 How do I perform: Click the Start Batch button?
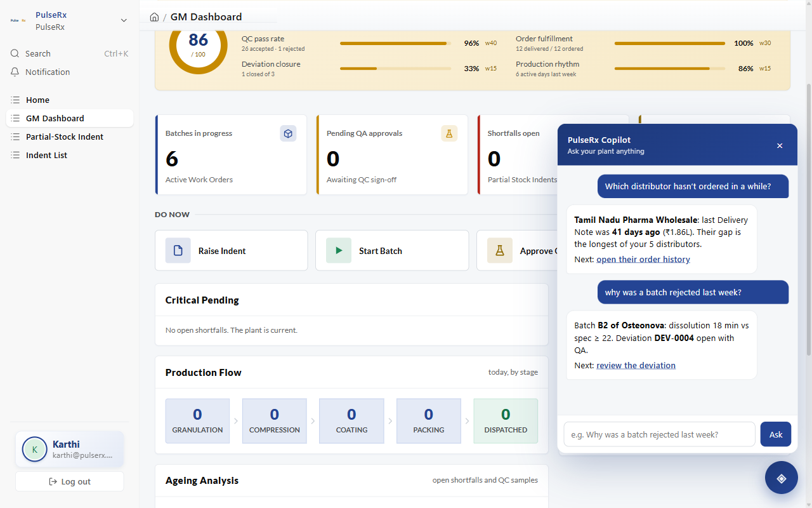(x=392, y=251)
